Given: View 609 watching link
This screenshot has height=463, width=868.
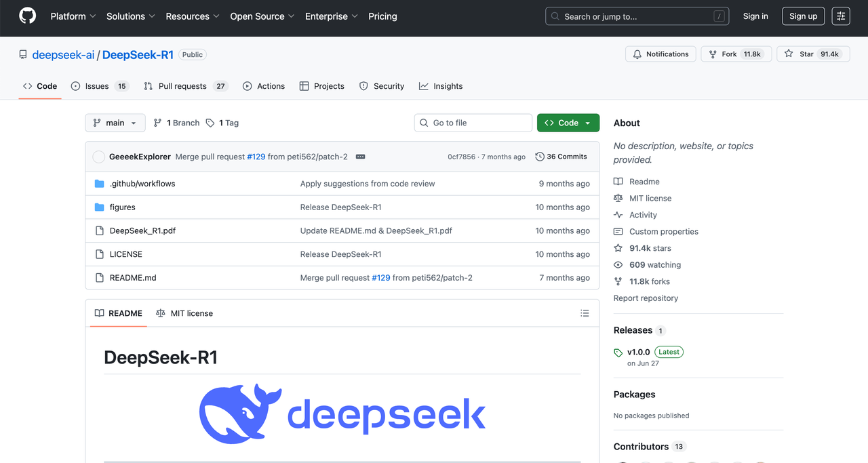Looking at the screenshot, I should click(647, 265).
